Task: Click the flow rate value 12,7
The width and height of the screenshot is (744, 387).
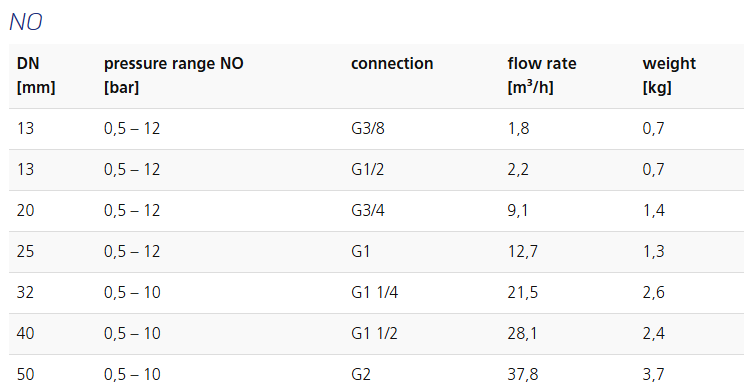Action: click(x=522, y=251)
